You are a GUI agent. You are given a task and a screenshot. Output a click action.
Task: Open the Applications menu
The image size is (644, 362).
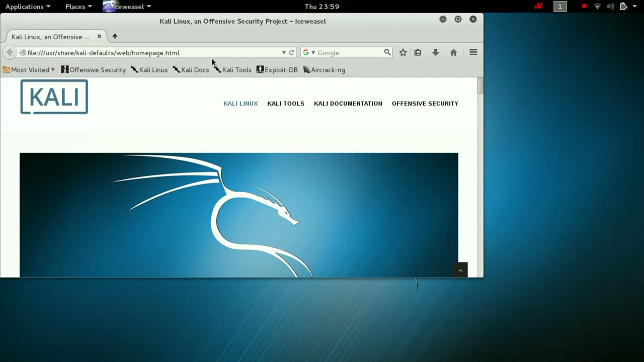coord(28,7)
